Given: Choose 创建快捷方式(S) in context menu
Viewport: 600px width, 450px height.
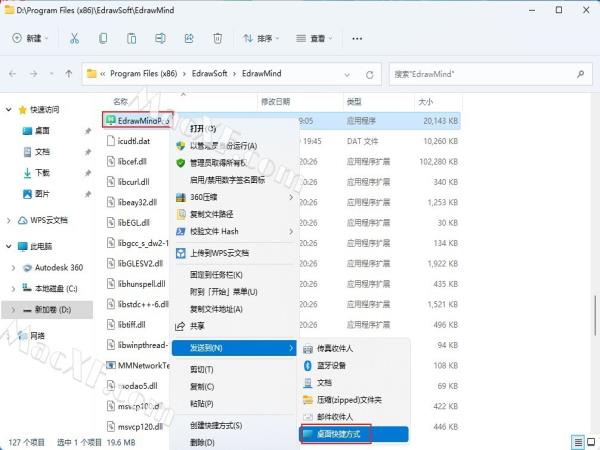Looking at the screenshot, I should pyautogui.click(x=234, y=426).
